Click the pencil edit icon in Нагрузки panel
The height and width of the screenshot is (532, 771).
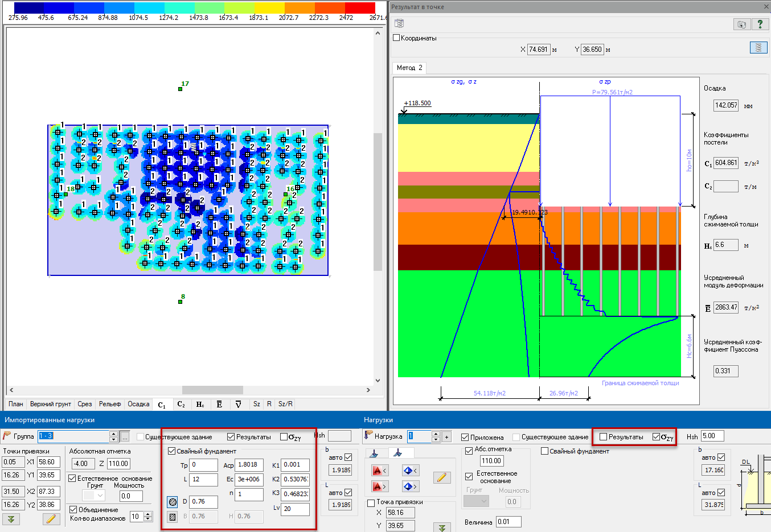pos(442,478)
